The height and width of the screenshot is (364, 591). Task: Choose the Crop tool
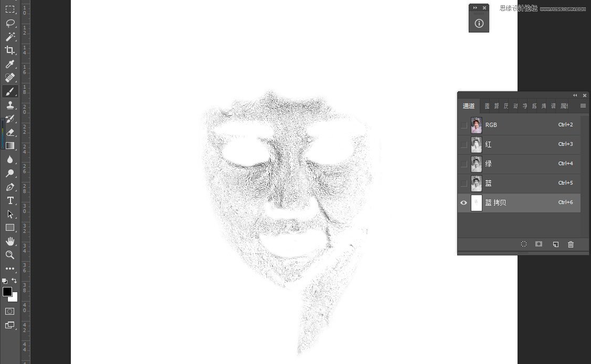tap(10, 50)
